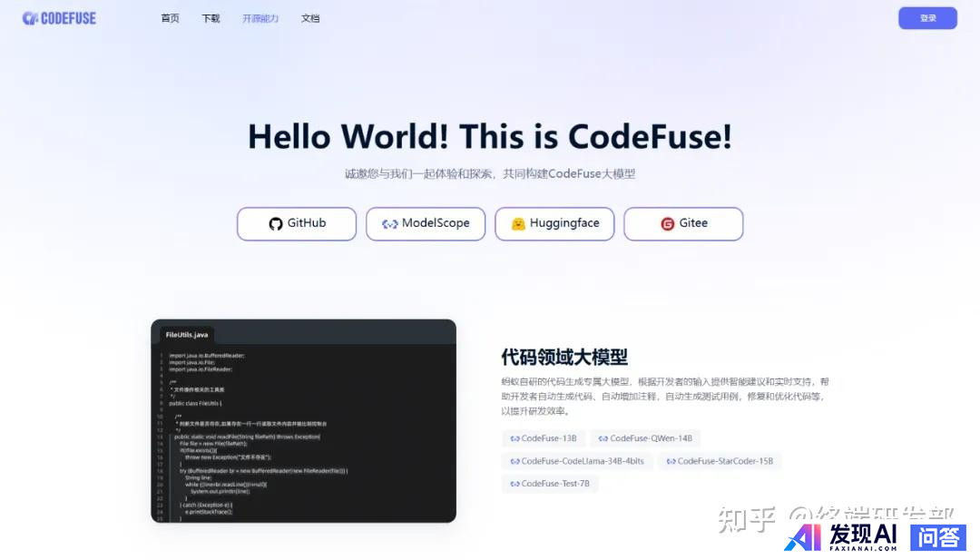This screenshot has width=980, height=560.
Task: Open the CodeFuse-CodeLlama-34B-4bits model link
Action: coord(577,461)
